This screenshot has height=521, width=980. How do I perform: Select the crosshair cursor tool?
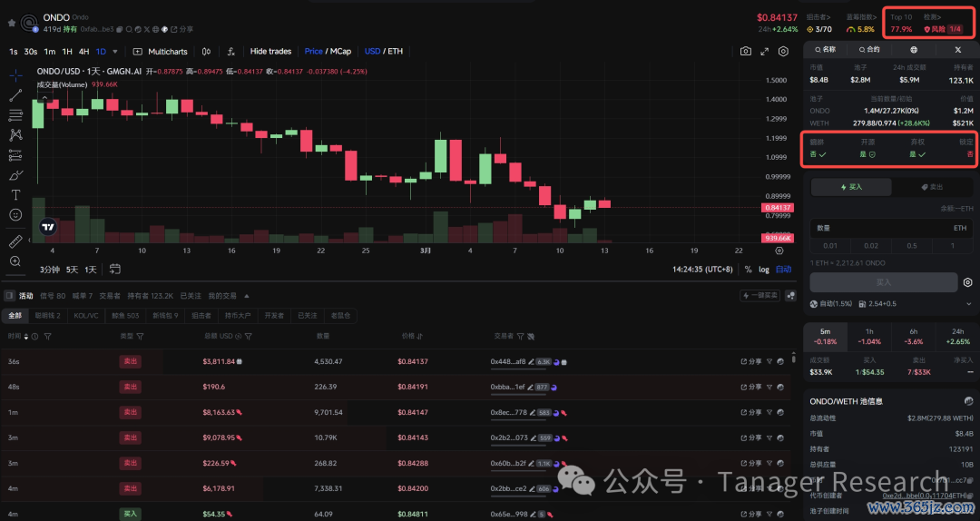pyautogui.click(x=15, y=75)
